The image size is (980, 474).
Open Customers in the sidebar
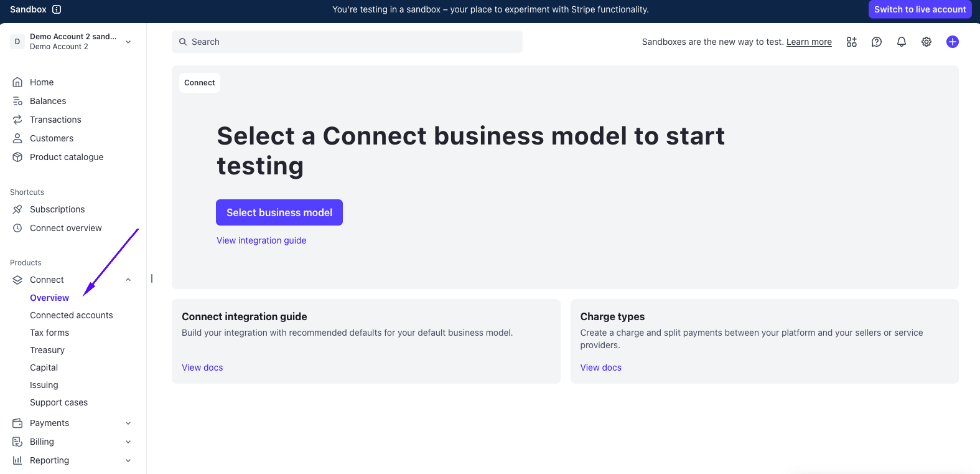click(x=52, y=138)
